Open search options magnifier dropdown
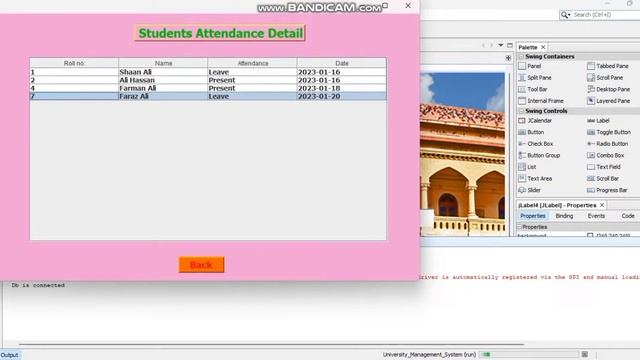Screen dimensions: 640x360 [x=565, y=15]
